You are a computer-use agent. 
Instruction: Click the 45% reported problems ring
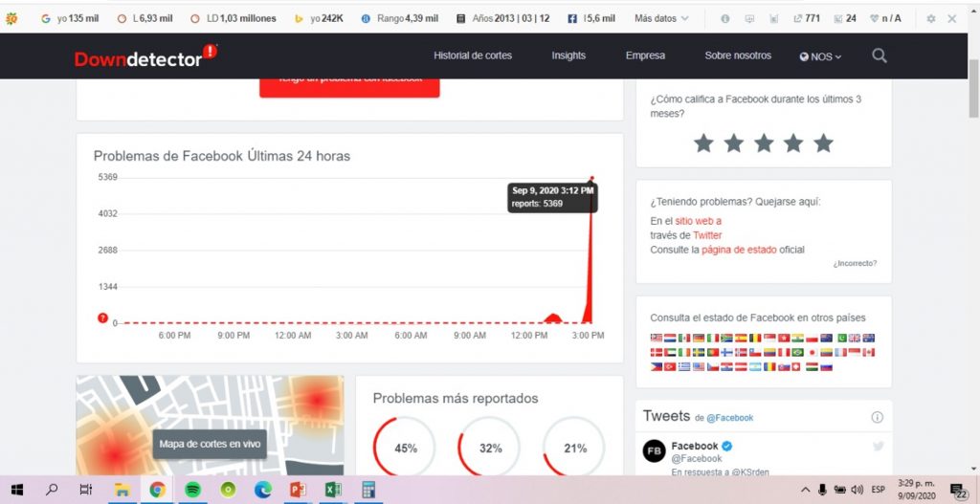tap(405, 448)
